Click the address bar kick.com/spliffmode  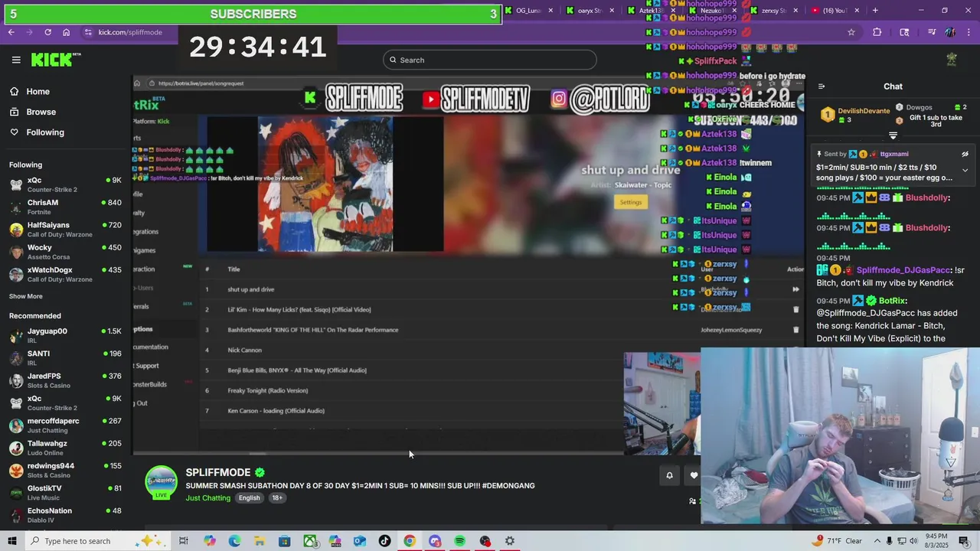[131, 32]
